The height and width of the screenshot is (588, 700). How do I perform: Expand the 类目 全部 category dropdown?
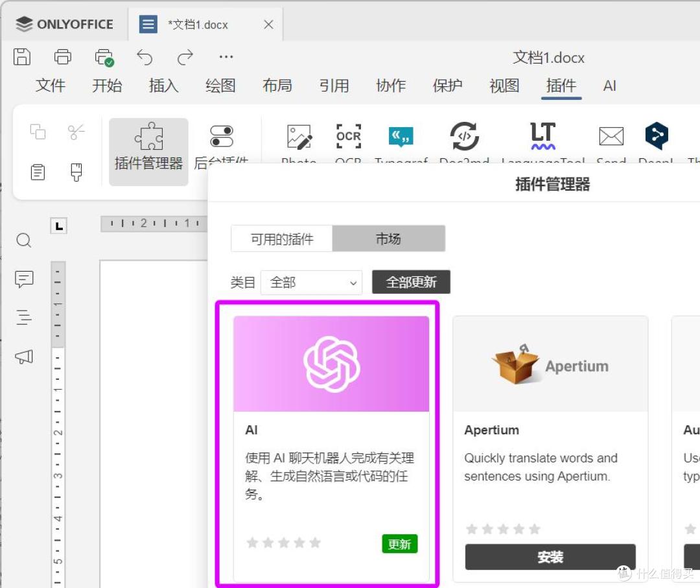coord(311,282)
